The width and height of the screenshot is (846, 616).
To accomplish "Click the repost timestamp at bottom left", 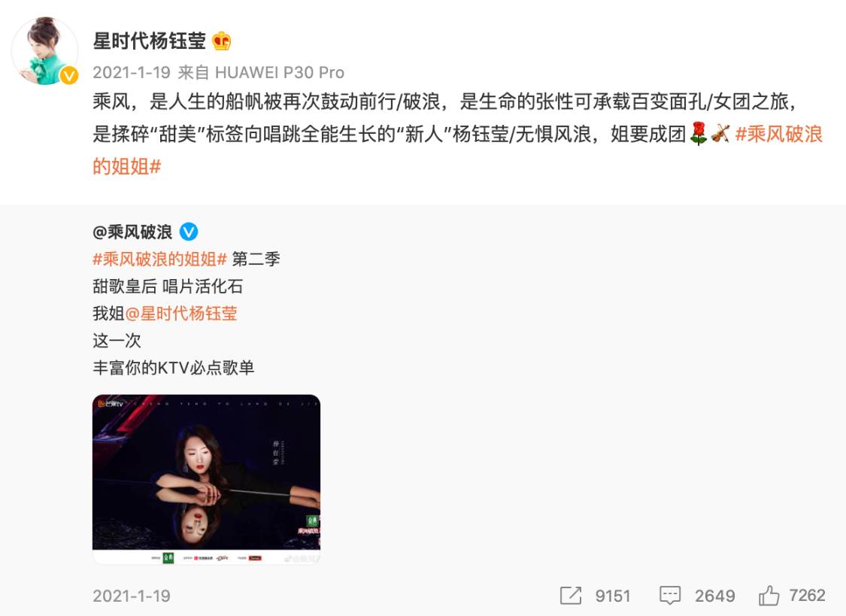I will click(132, 596).
